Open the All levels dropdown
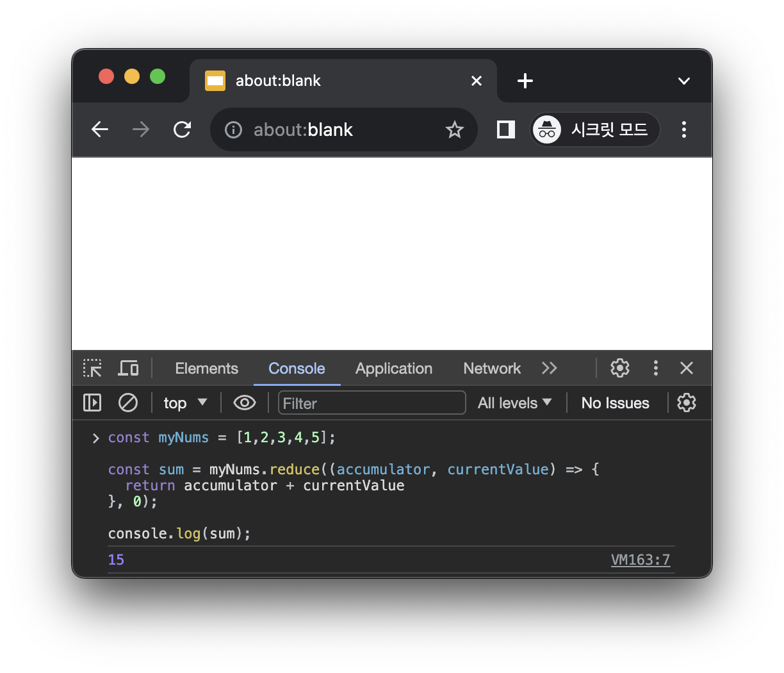784x673 pixels. tap(514, 403)
